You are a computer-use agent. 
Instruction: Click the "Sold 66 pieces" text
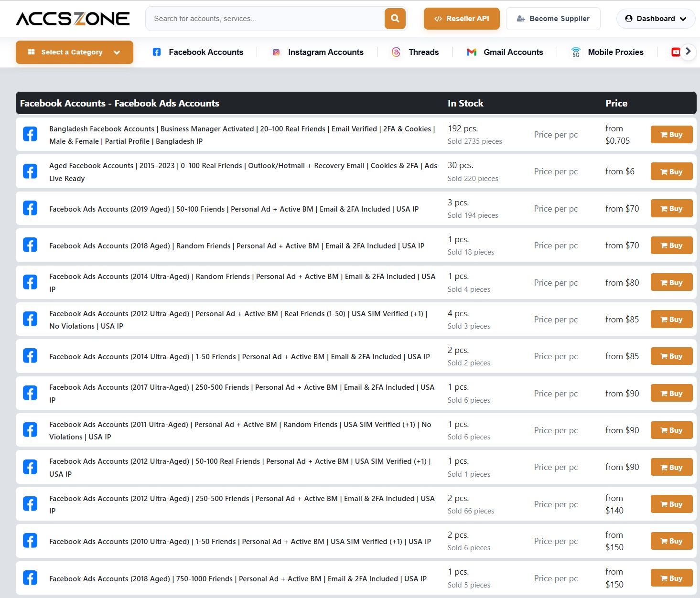(x=471, y=511)
